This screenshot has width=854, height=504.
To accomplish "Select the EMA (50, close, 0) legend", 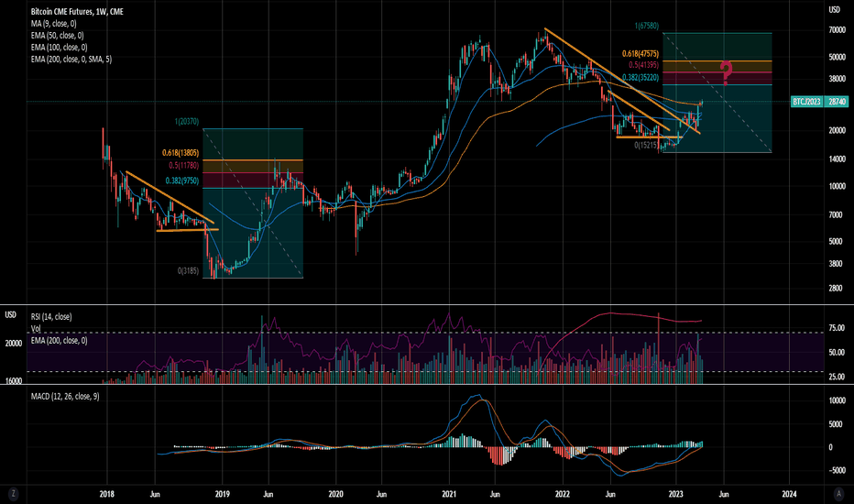I will click(x=57, y=36).
